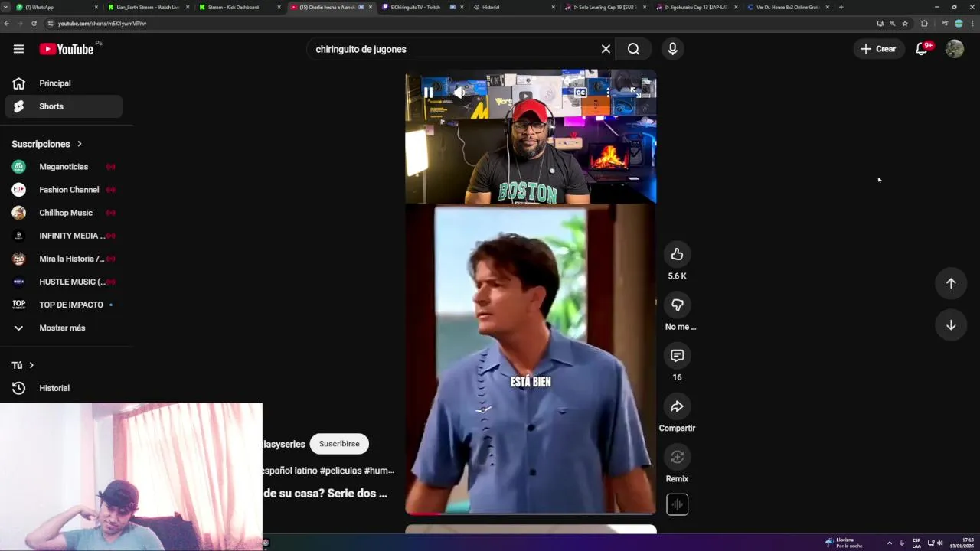The image size is (980, 551).
Task: Go to previous Short with up arrow
Action: pos(951,283)
